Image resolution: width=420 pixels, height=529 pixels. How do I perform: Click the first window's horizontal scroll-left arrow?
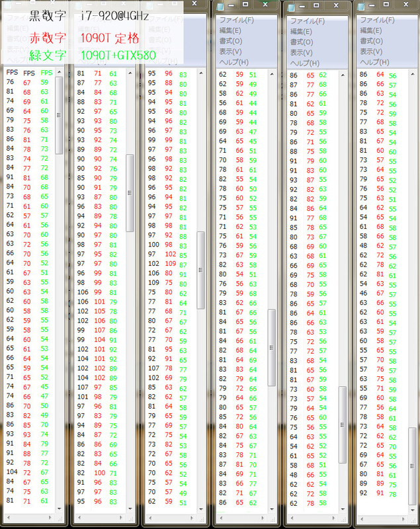(9, 517)
